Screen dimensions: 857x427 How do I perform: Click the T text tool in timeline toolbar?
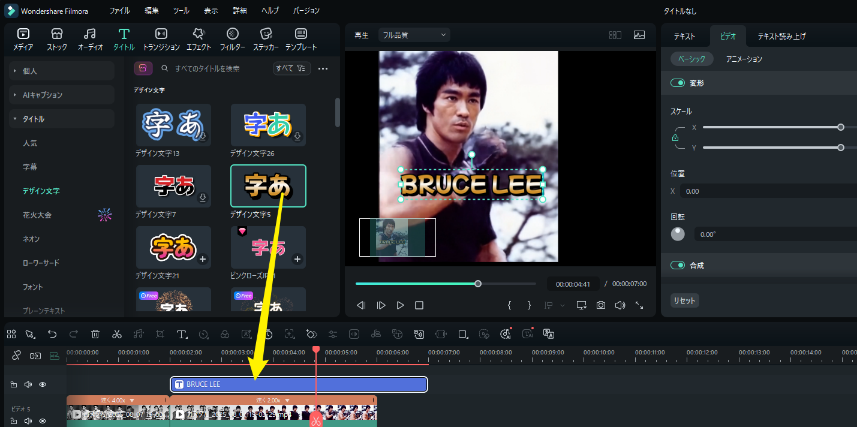(x=182, y=334)
